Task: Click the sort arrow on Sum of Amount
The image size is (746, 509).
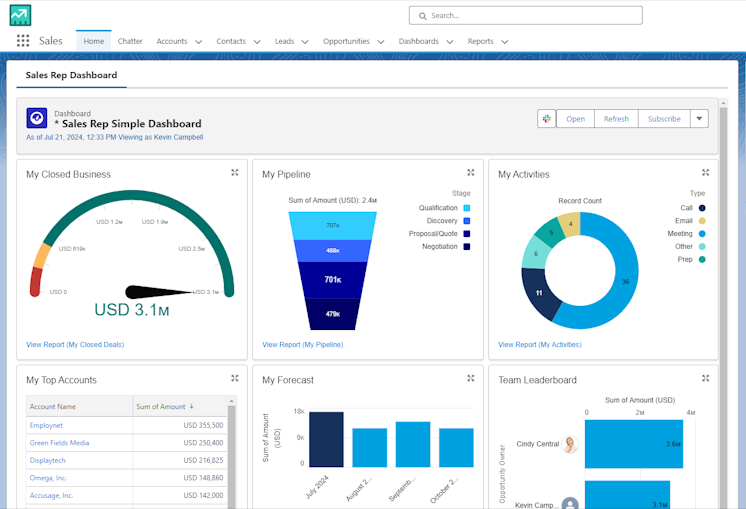Action: pos(192,406)
